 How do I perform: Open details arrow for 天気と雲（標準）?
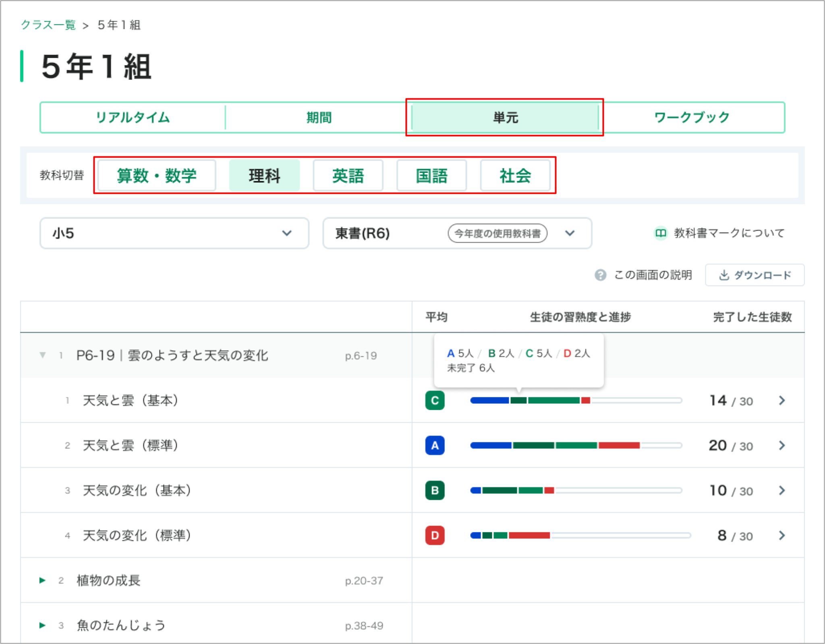(781, 445)
